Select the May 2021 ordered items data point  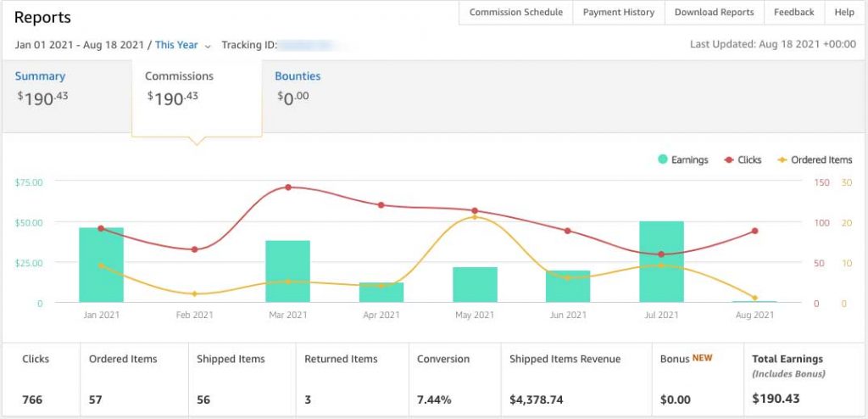click(x=475, y=217)
